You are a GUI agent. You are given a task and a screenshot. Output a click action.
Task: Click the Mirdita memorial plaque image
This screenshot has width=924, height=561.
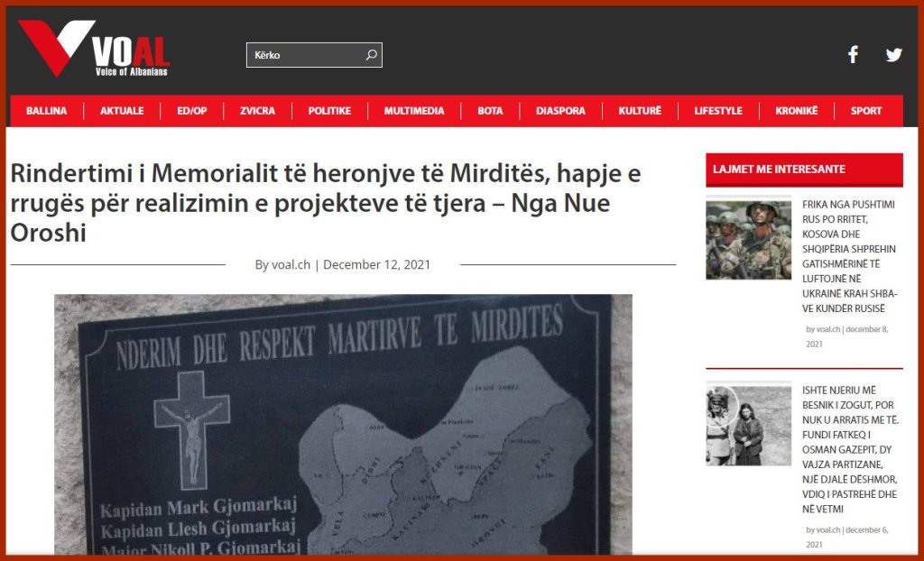[x=343, y=424]
